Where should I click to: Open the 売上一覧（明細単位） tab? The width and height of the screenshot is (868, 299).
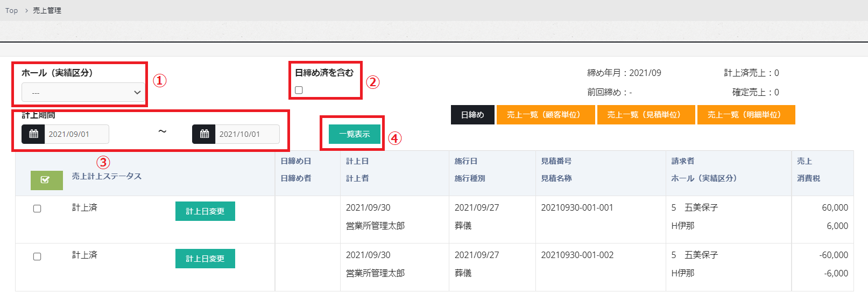[746, 115]
